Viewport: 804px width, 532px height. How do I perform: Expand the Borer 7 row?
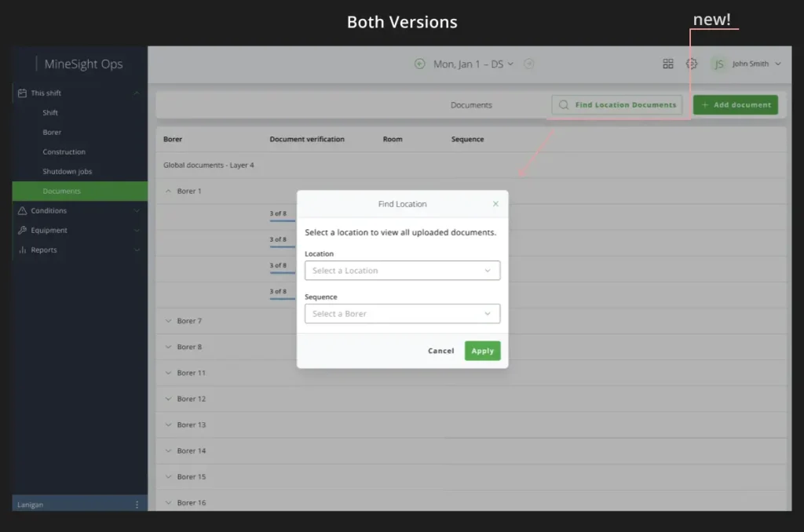[x=168, y=321]
